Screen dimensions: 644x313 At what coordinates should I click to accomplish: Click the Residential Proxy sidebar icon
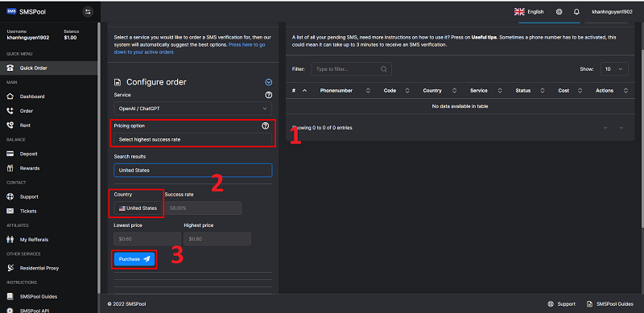10,268
